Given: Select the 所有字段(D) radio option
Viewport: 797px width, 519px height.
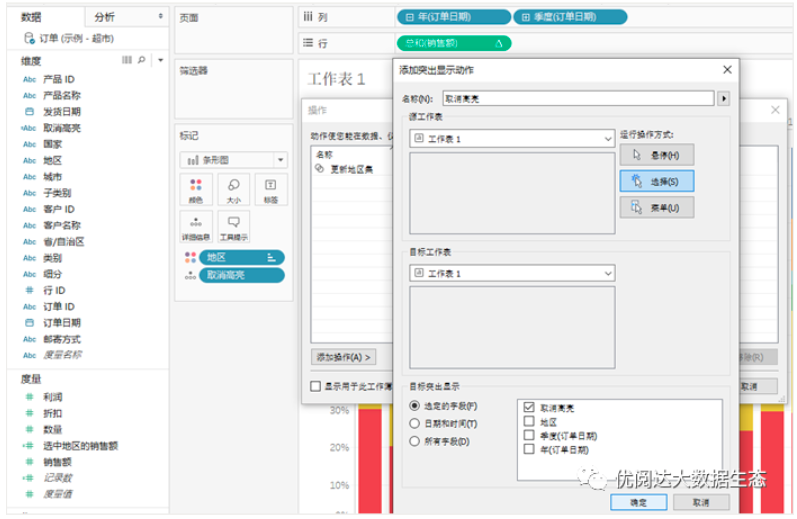Looking at the screenshot, I should point(414,440).
